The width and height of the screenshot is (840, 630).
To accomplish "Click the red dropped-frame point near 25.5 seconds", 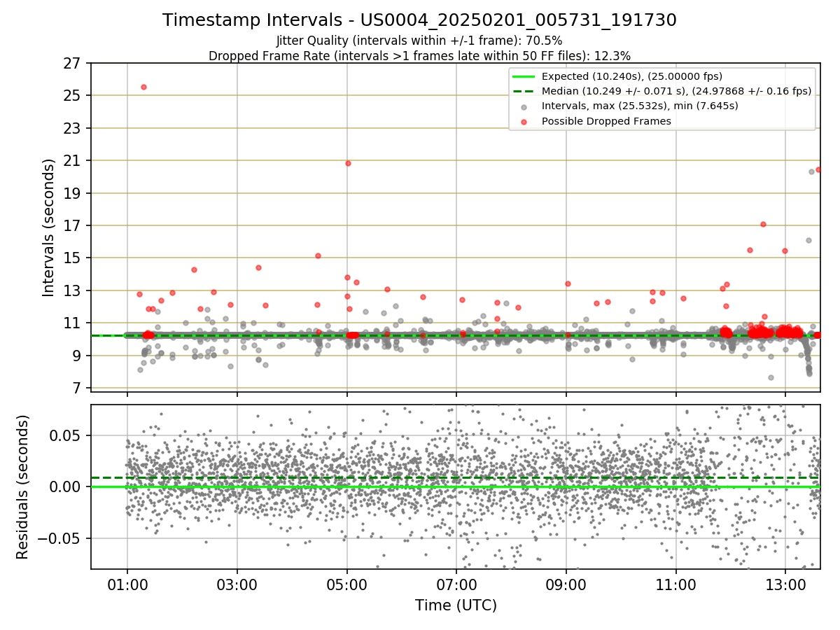I will point(143,87).
